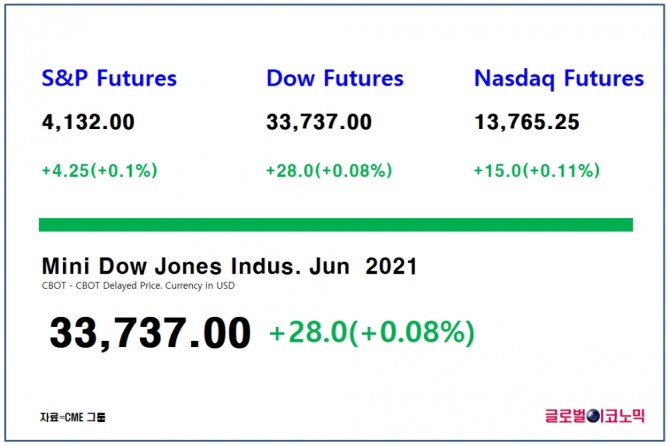Select the S&P Futures heading

tap(109, 78)
